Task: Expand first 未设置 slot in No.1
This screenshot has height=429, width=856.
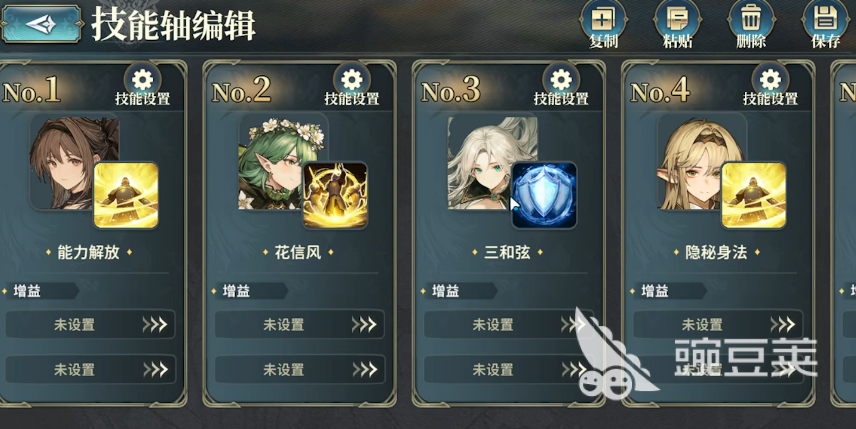Action: pyautogui.click(x=90, y=325)
